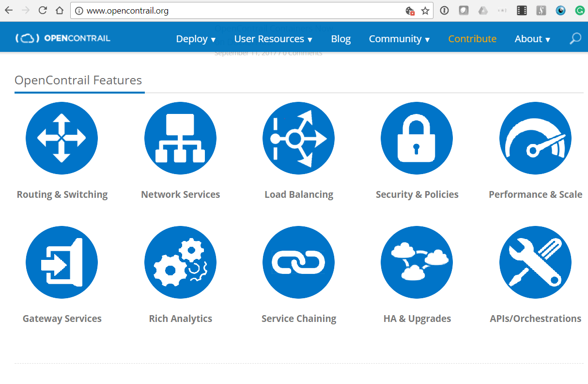This screenshot has width=588, height=384.
Task: Open the 0 Comments link
Action: 302,53
